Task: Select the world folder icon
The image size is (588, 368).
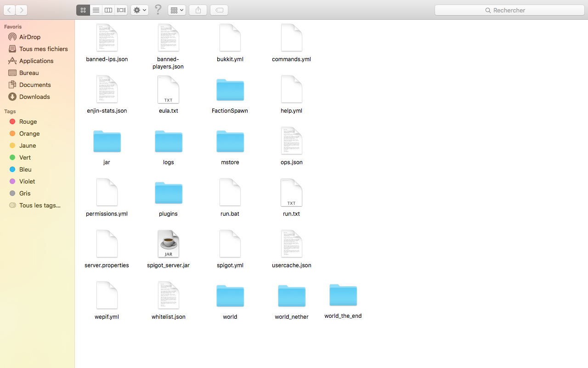Action: point(230,296)
